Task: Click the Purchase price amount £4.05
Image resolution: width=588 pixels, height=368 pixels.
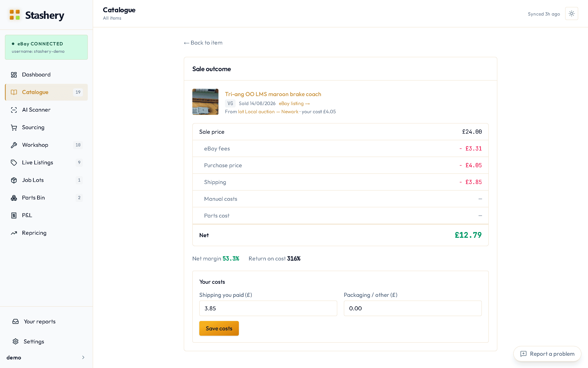Action: point(470,165)
